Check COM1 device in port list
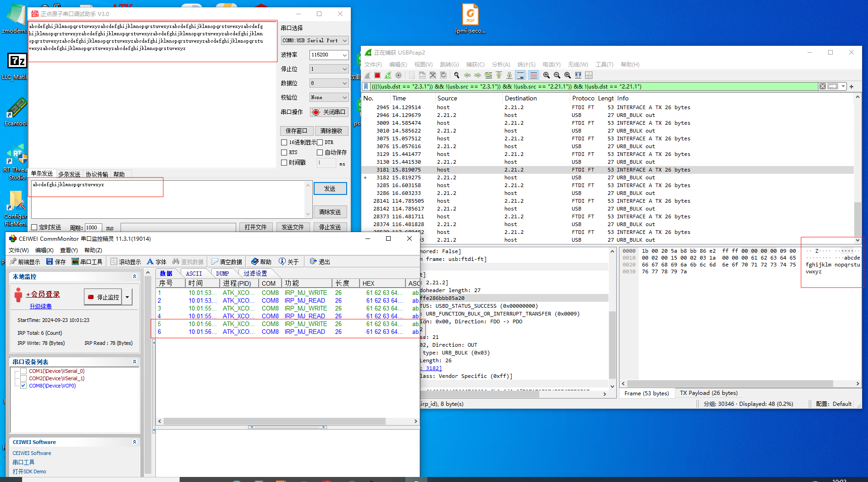This screenshot has width=868, height=482. pos(23,371)
